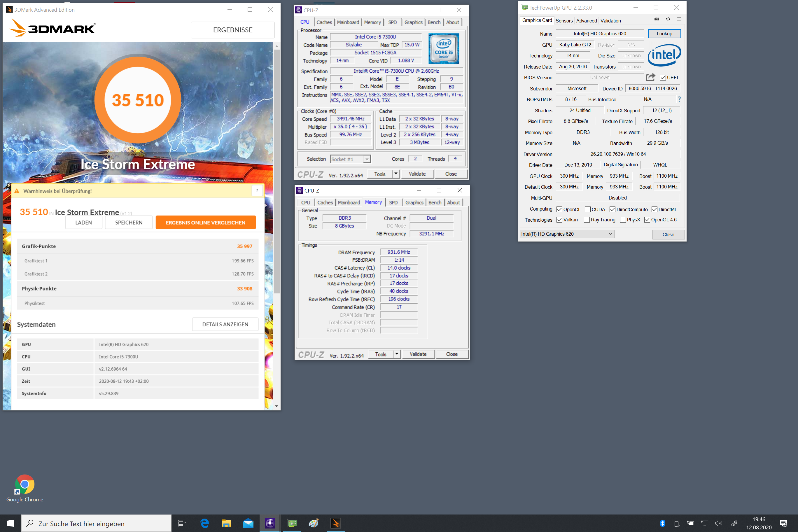Image resolution: width=798 pixels, height=532 pixels.
Task: Click the Lookup button in GPU-Z
Action: 664,34
